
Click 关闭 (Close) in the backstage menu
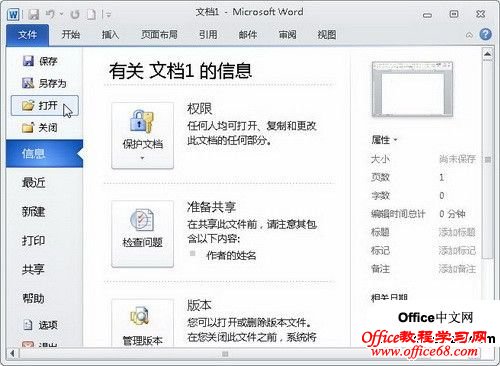[44, 127]
